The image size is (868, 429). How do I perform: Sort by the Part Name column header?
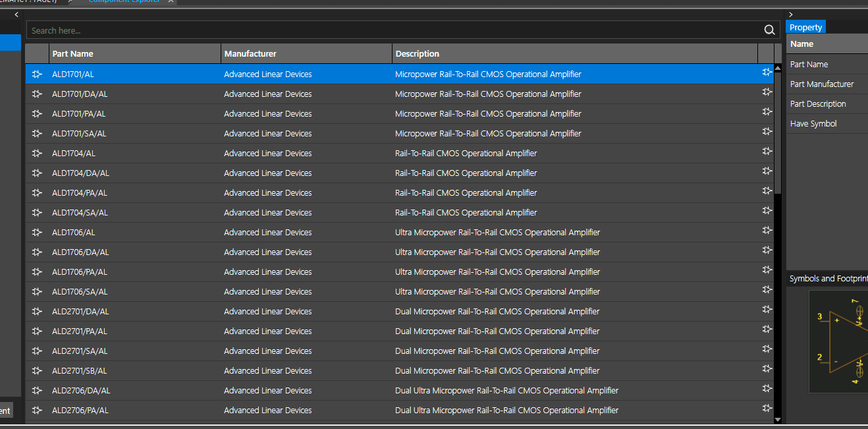coord(135,53)
